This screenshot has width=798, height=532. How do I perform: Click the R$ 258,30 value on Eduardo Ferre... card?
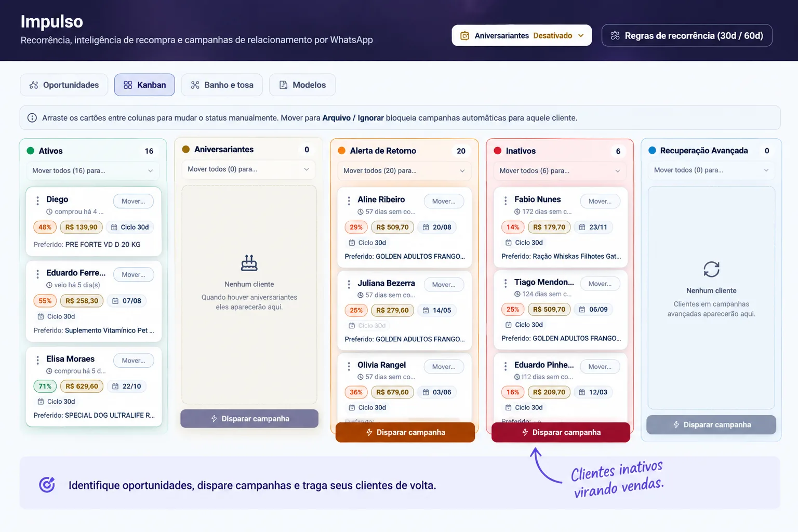pyautogui.click(x=82, y=301)
